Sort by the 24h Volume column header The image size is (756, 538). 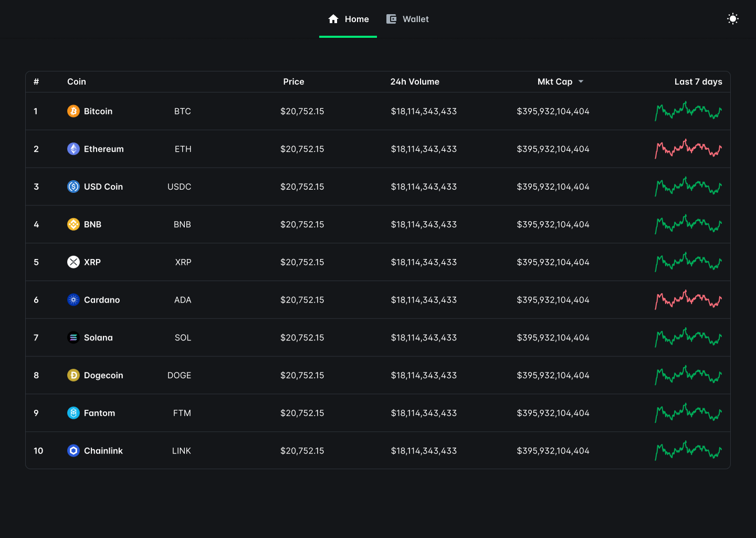click(x=415, y=81)
